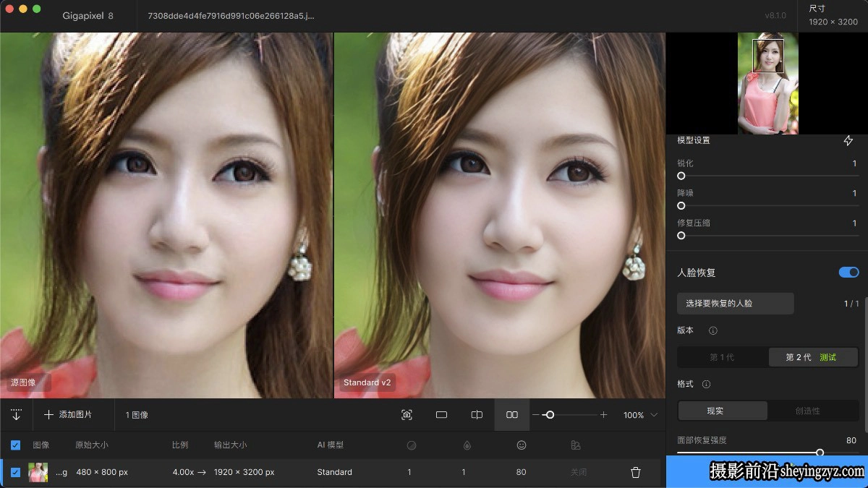Click the info icon next to 格式
The width and height of the screenshot is (868, 488).
click(707, 384)
